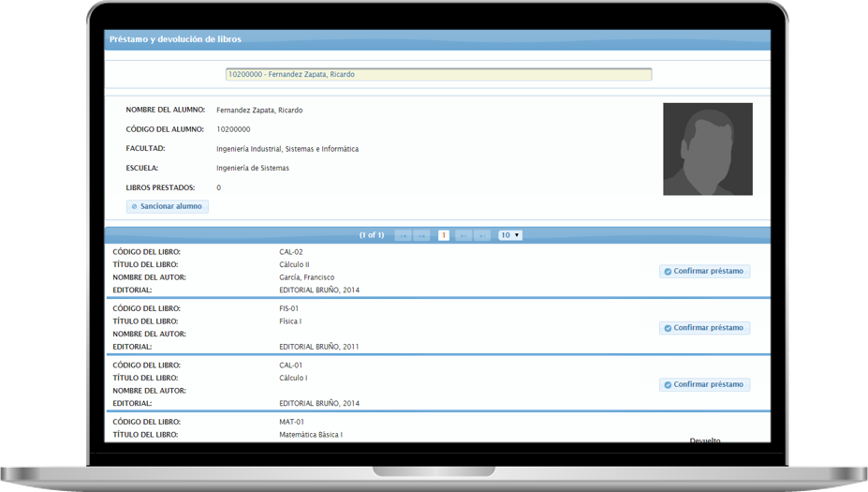Click the ban icon on Sancionar alumno
The width and height of the screenshot is (868, 492).
[134, 206]
